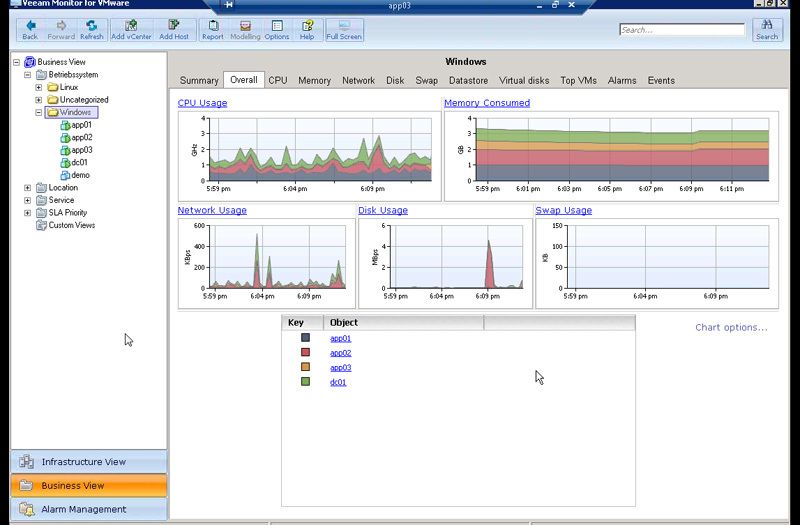This screenshot has height=525, width=800.
Task: Open the Disk tab
Action: click(x=395, y=80)
